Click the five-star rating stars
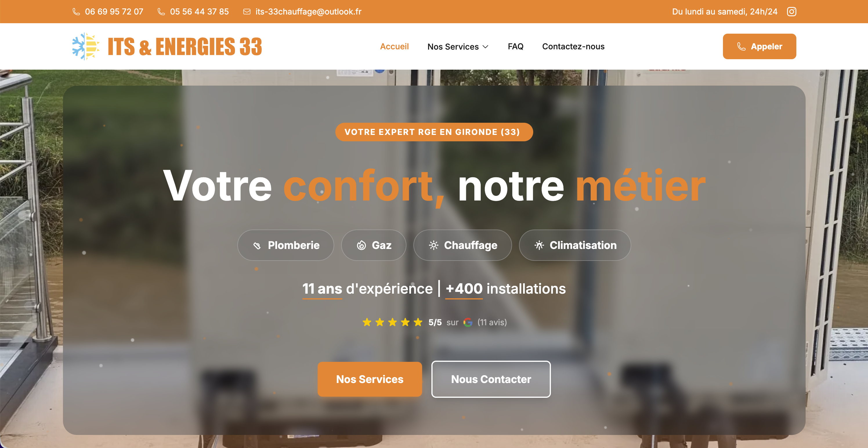The width and height of the screenshot is (868, 448). 392,322
